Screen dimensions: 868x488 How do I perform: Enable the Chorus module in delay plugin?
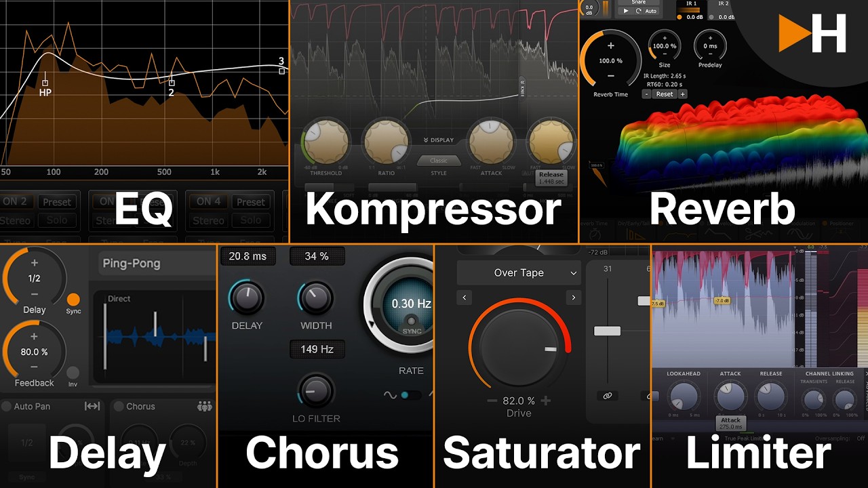point(119,407)
